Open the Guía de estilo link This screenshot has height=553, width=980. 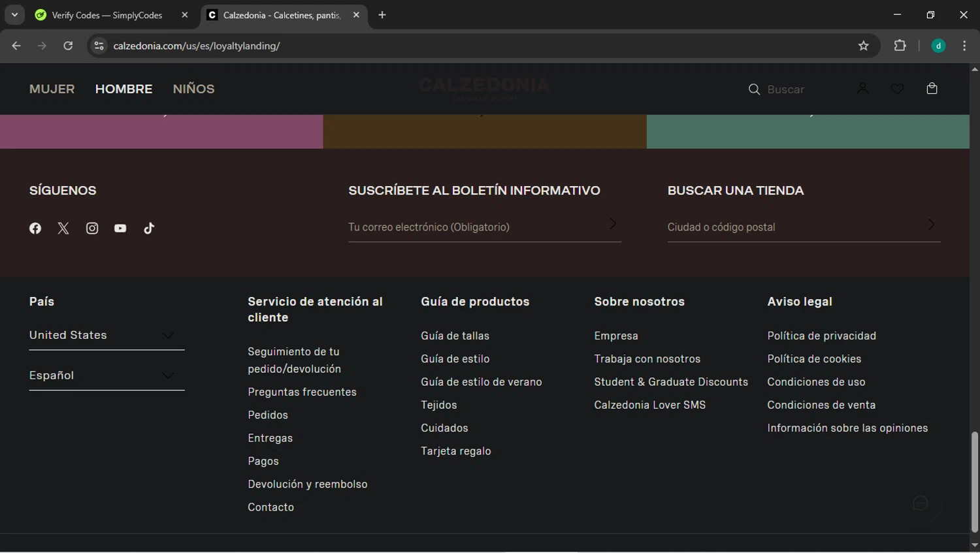coord(455,358)
